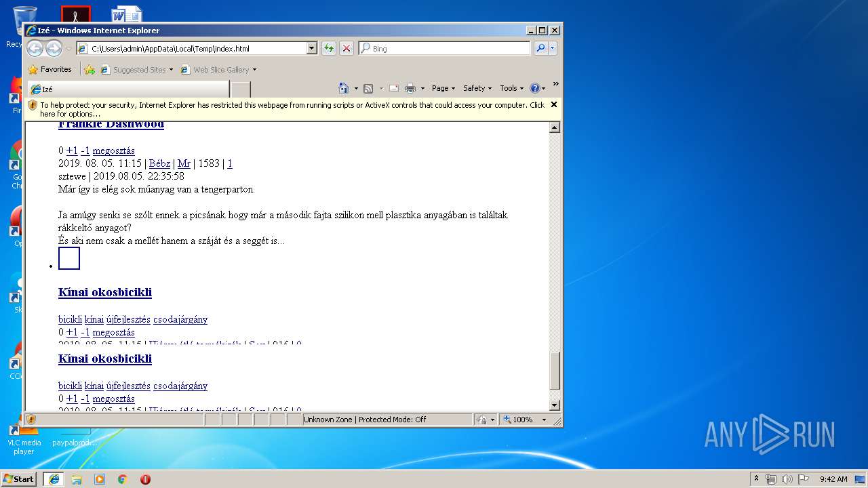Click the zoom magnifier icon in status bar
Screen dimensions: 868x488
[x=507, y=420]
